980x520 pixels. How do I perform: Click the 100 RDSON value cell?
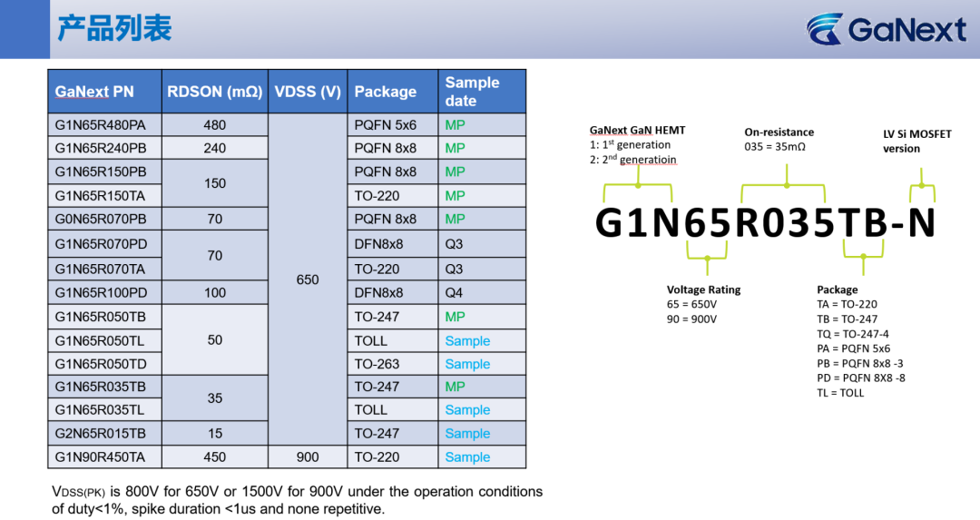214,292
